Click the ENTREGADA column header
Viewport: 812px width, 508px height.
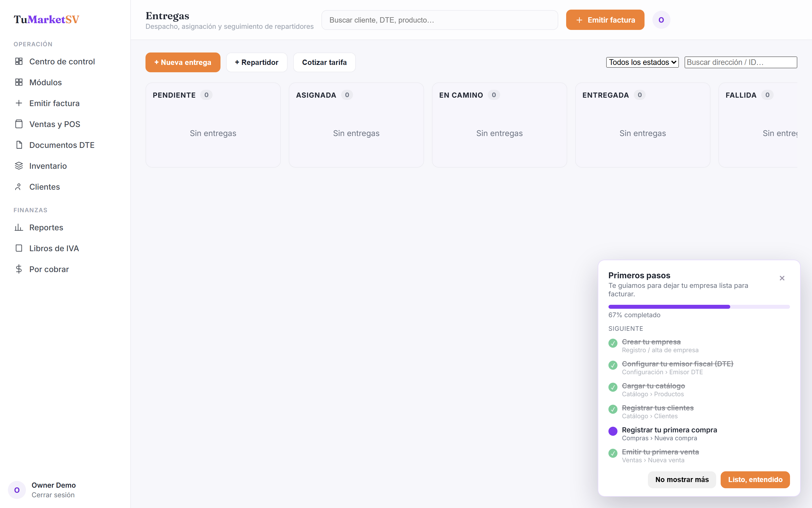(x=606, y=95)
